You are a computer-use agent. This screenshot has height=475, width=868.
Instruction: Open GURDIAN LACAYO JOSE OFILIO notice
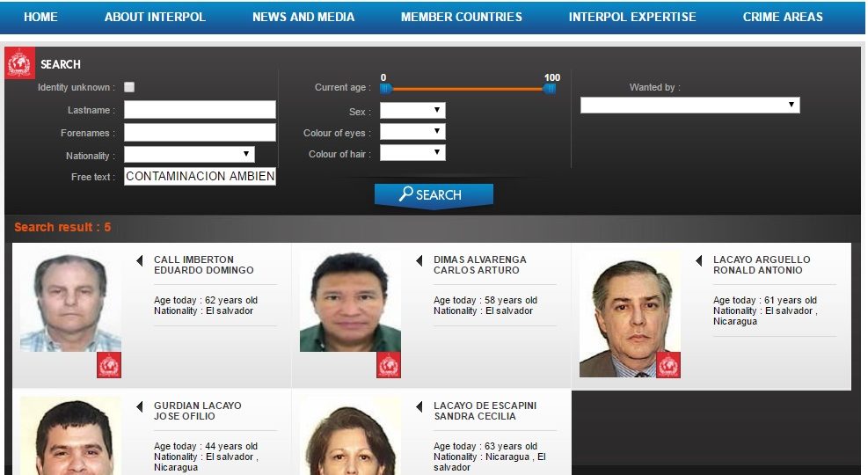pyautogui.click(x=198, y=411)
